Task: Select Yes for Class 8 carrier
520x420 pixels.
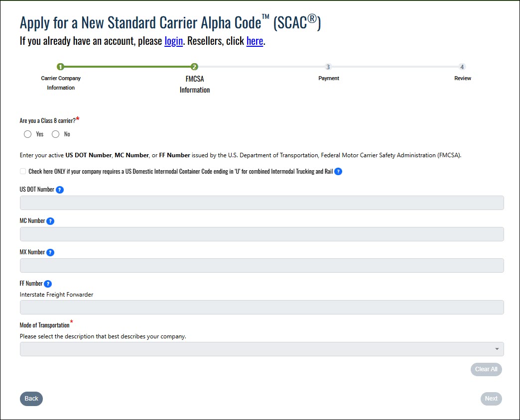Action: [x=28, y=134]
